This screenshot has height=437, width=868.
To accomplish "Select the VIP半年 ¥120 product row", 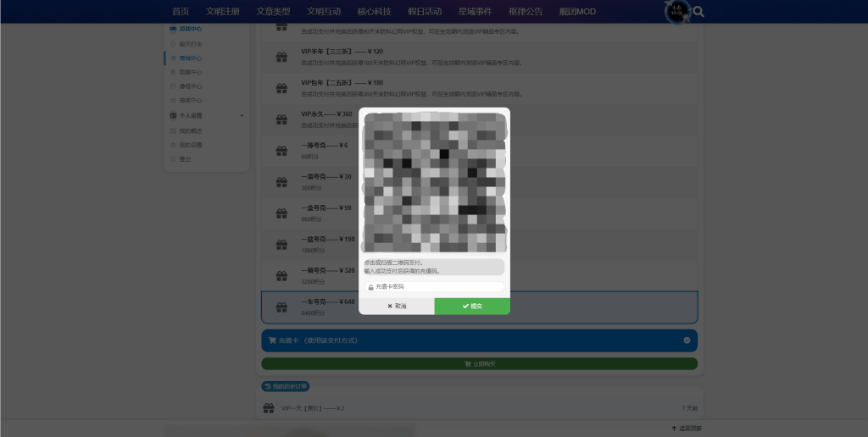I will pos(480,57).
